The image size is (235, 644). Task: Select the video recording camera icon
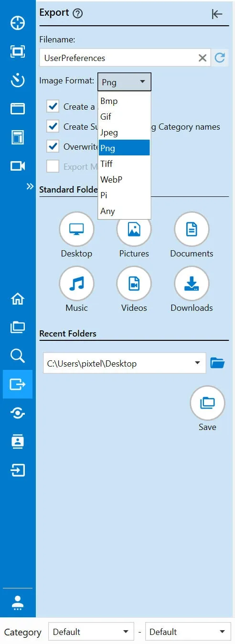(x=18, y=166)
